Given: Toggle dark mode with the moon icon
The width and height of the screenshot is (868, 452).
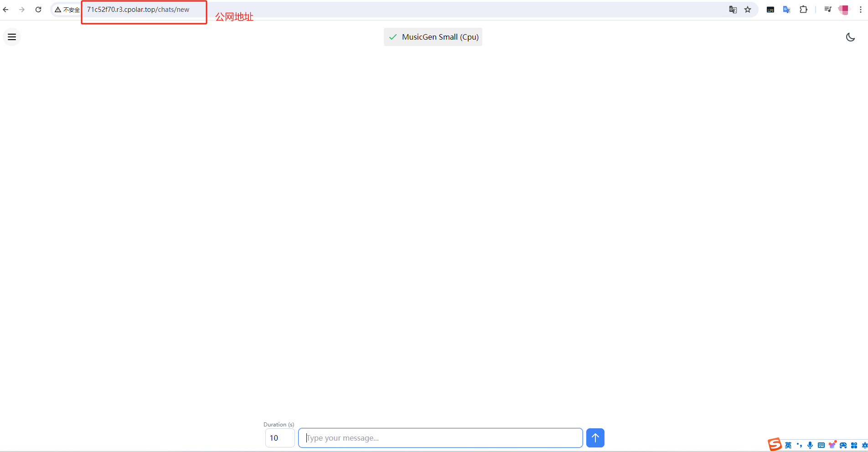Looking at the screenshot, I should 850,37.
